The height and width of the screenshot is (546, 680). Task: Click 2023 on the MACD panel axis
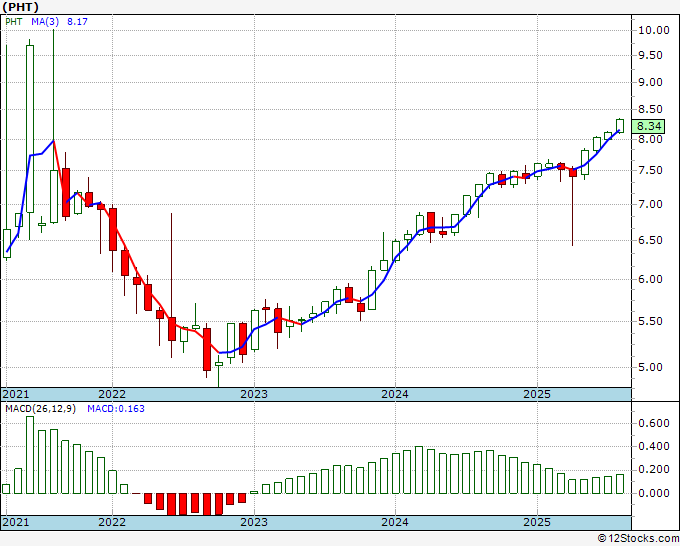(x=254, y=522)
